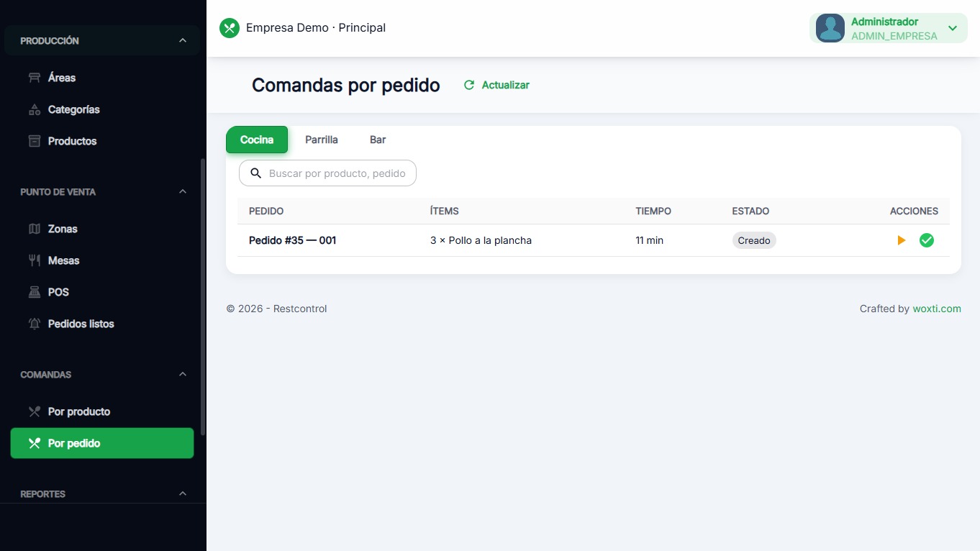Switch to the Bar tab
The width and height of the screenshot is (980, 551).
coord(378,140)
